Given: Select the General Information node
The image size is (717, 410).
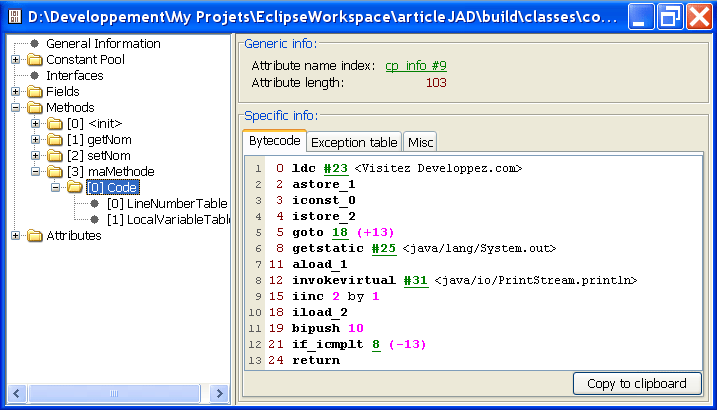Looking at the screenshot, I should coord(103,44).
